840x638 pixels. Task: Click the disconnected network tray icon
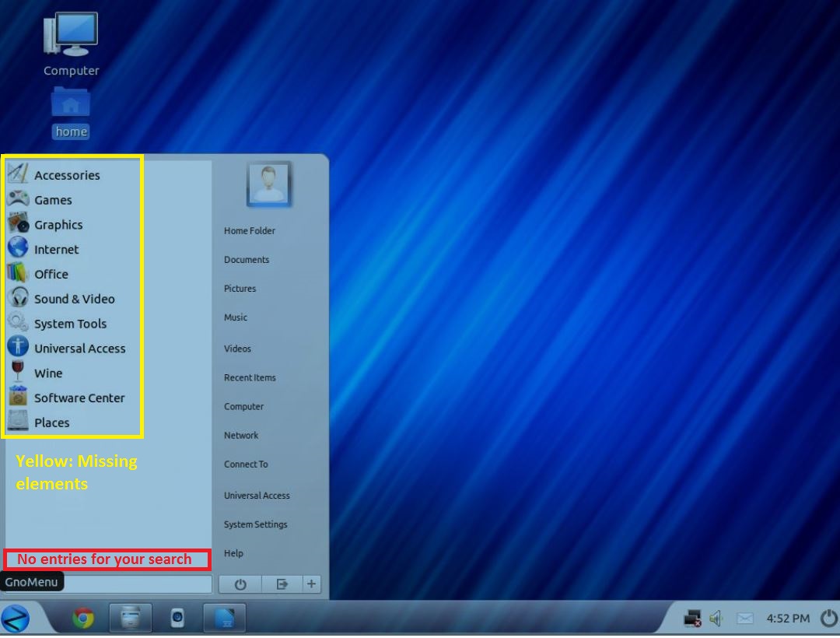pos(692,619)
